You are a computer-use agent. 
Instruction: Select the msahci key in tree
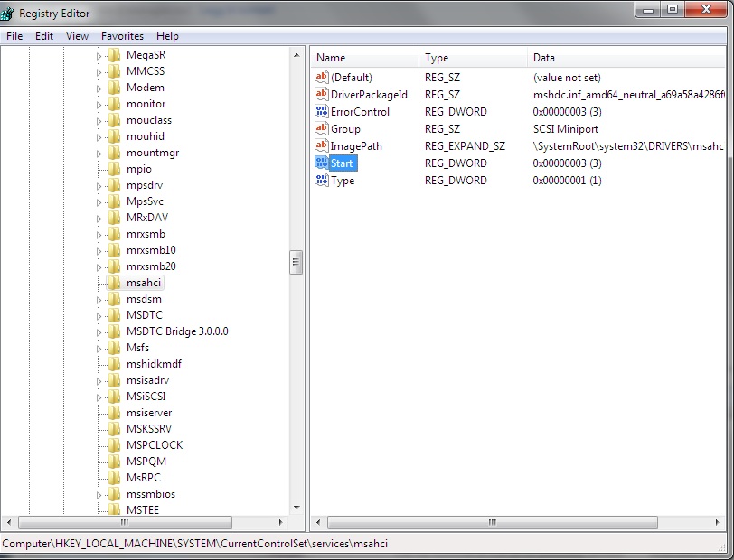click(144, 283)
